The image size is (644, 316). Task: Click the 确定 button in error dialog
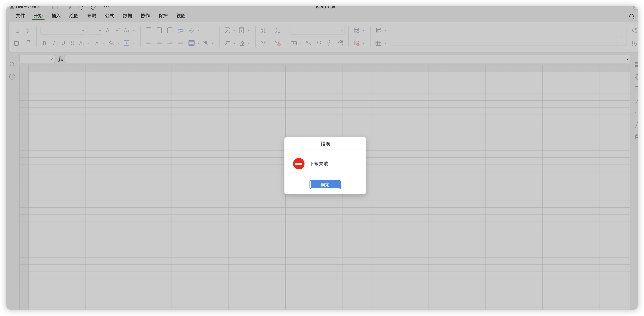(325, 185)
